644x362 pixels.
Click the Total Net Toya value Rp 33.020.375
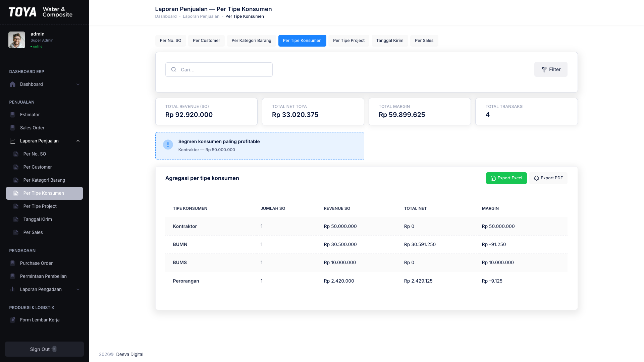point(295,115)
